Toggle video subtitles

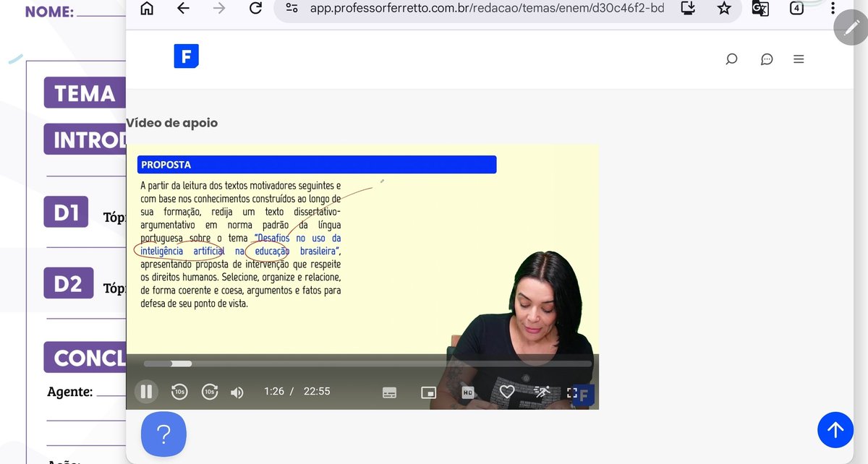pyautogui.click(x=389, y=392)
